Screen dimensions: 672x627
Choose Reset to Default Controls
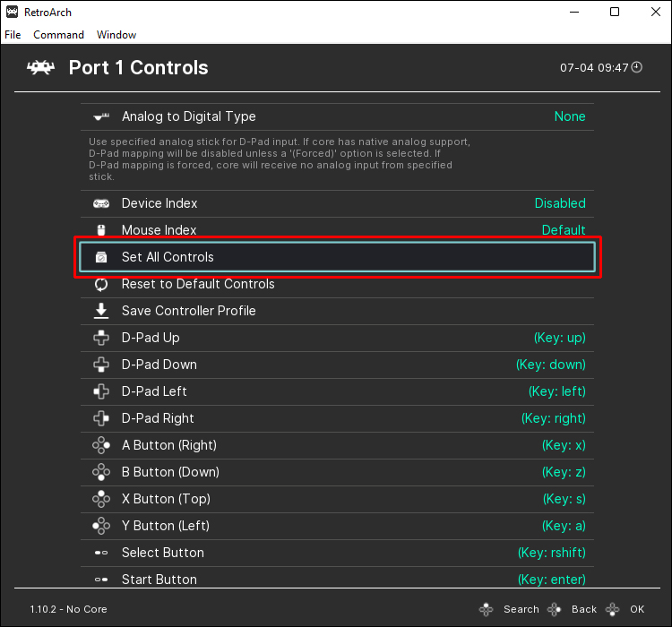pyautogui.click(x=337, y=284)
